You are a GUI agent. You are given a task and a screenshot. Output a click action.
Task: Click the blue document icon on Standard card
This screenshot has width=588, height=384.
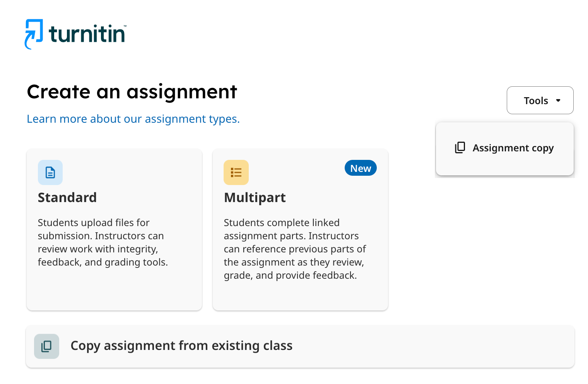point(50,172)
